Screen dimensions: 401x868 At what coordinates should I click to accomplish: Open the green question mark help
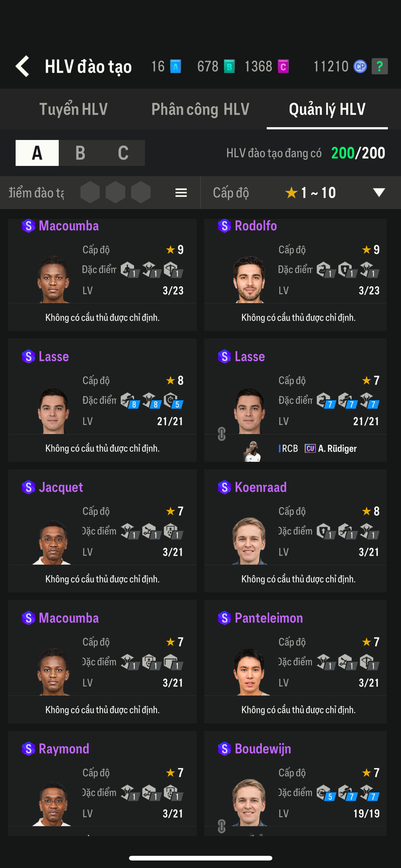379,66
